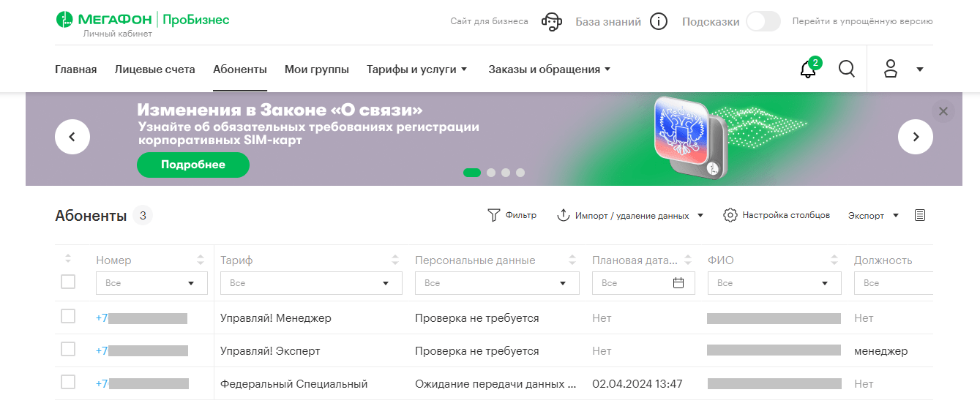The image size is (980, 406).
Task: Click the import upload icon
Action: [564, 215]
